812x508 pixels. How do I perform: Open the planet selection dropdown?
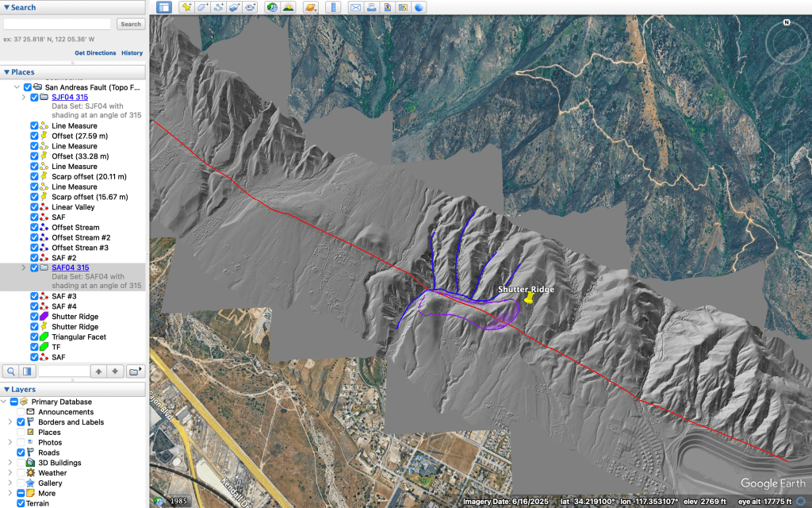tap(311, 7)
